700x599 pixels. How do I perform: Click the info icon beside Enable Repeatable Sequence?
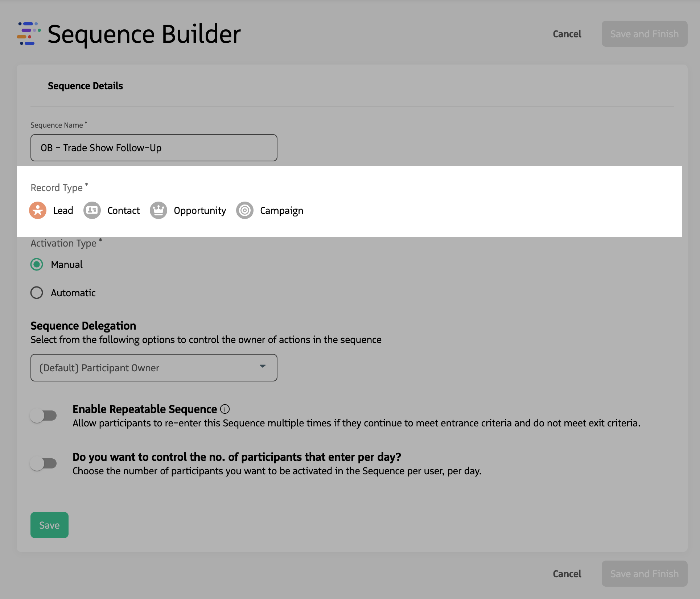(225, 409)
